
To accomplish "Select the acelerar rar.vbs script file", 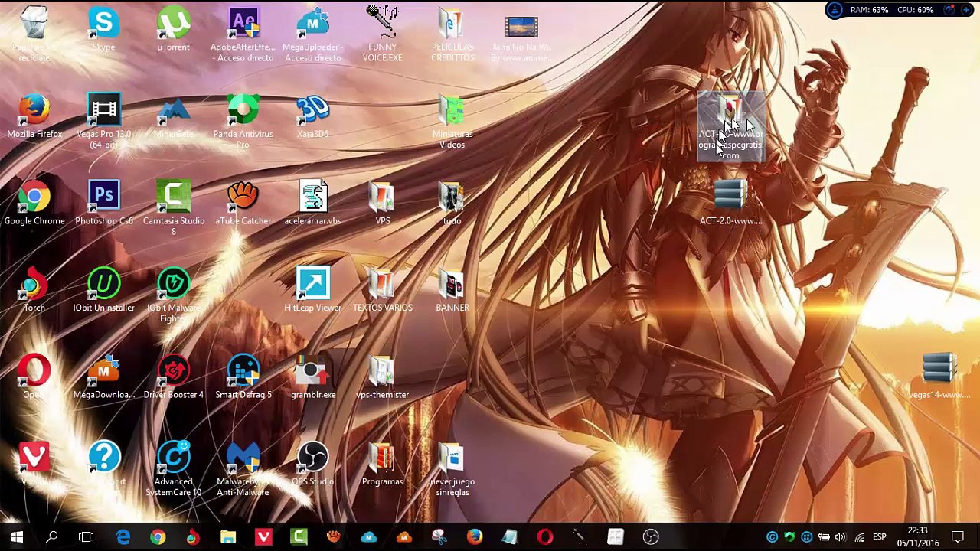I will pos(312,204).
